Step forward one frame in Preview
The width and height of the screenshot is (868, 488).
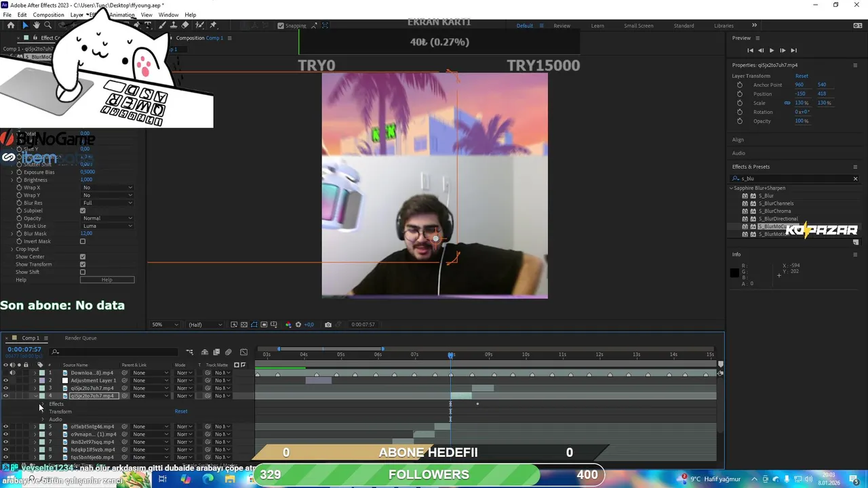coord(783,50)
